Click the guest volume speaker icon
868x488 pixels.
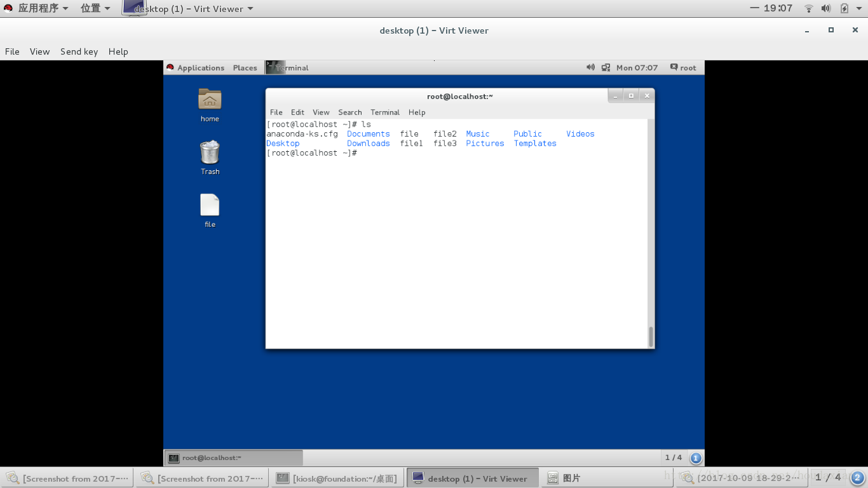pyautogui.click(x=590, y=67)
